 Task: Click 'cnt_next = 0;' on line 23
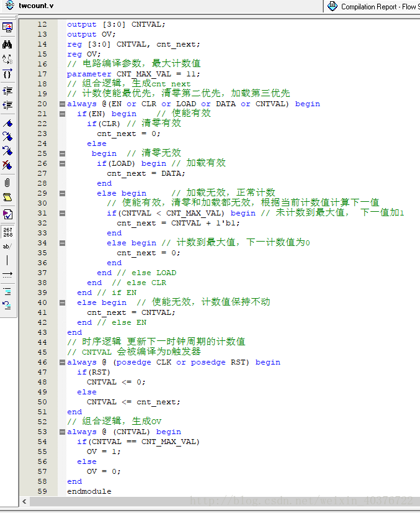coord(128,134)
